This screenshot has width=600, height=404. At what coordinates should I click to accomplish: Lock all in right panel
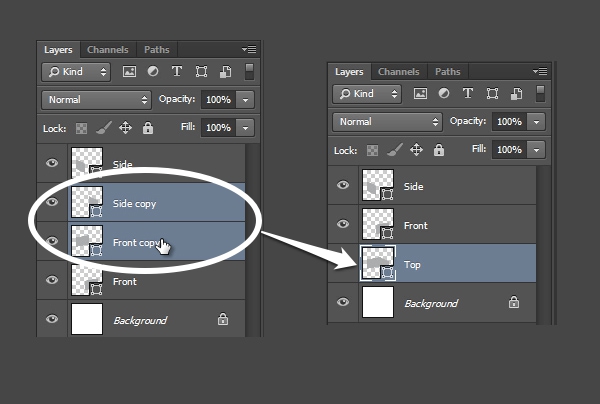point(439,150)
